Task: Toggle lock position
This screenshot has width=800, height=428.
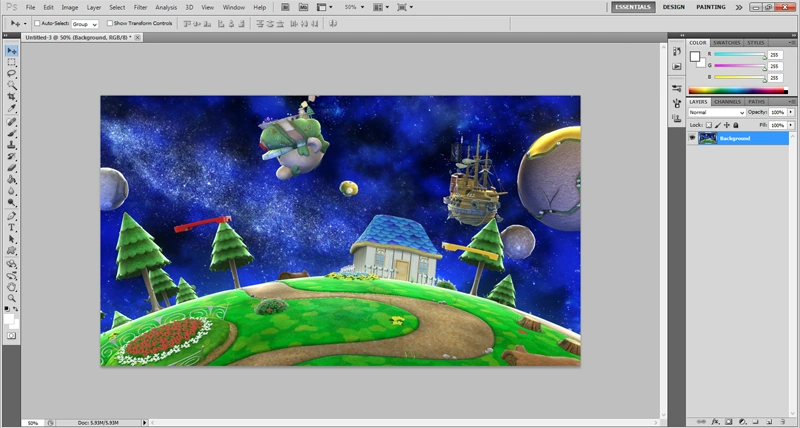Action: point(727,125)
